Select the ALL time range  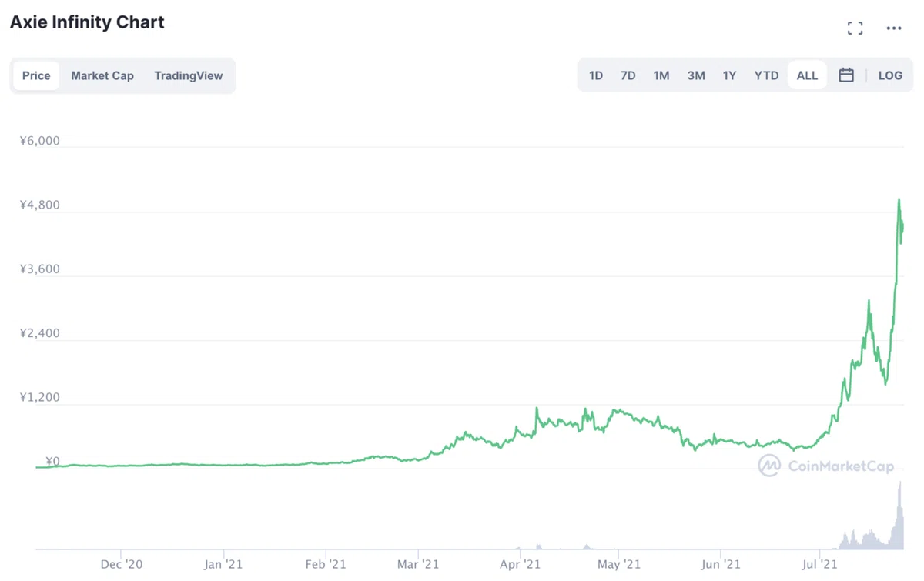807,75
